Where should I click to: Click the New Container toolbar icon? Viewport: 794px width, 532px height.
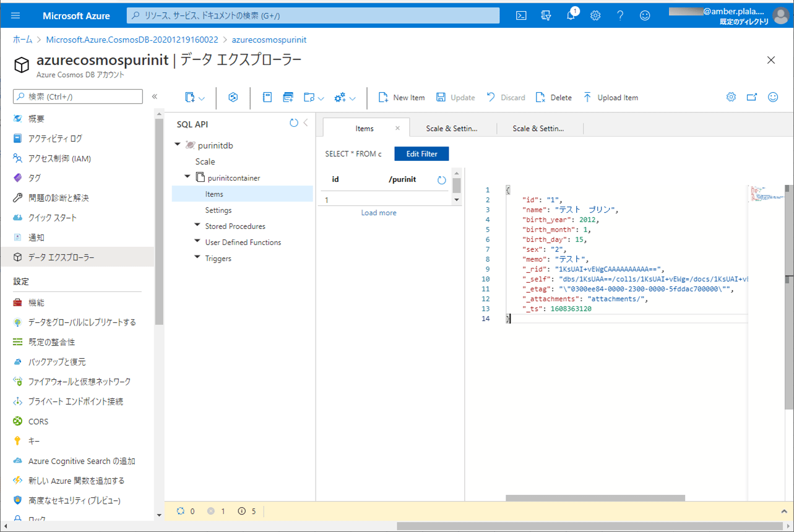tap(190, 97)
